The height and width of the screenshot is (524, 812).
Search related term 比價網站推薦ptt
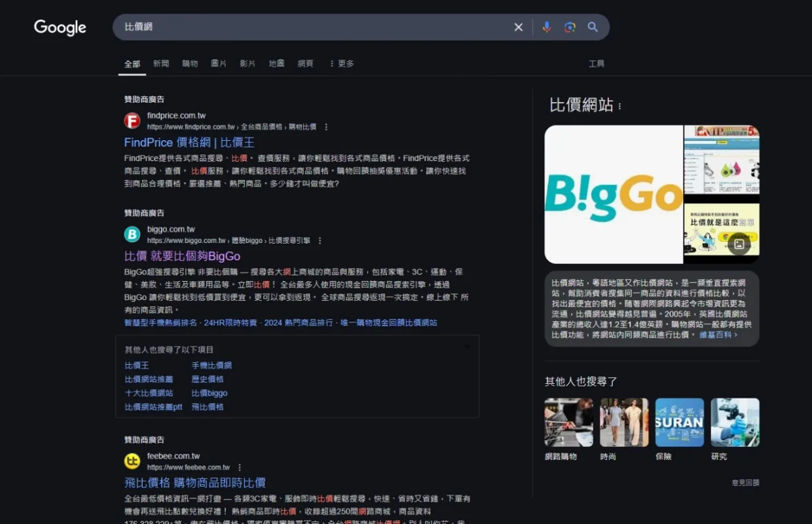pos(154,407)
